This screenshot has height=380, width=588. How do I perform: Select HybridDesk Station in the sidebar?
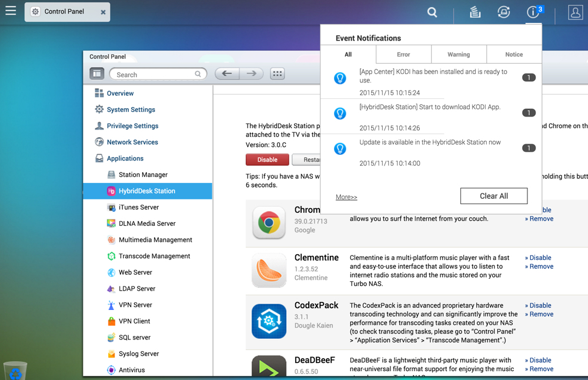[148, 191]
